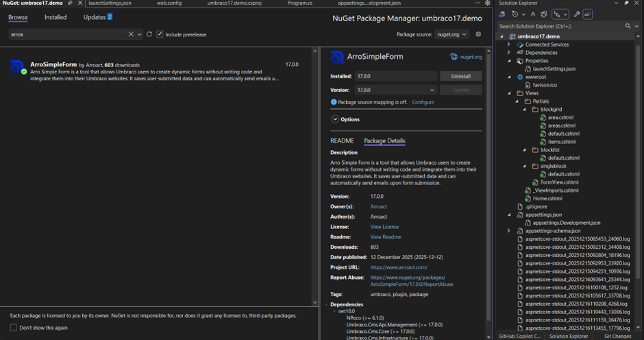Expand the Connected Services node
The image size is (644, 340).
(509, 45)
